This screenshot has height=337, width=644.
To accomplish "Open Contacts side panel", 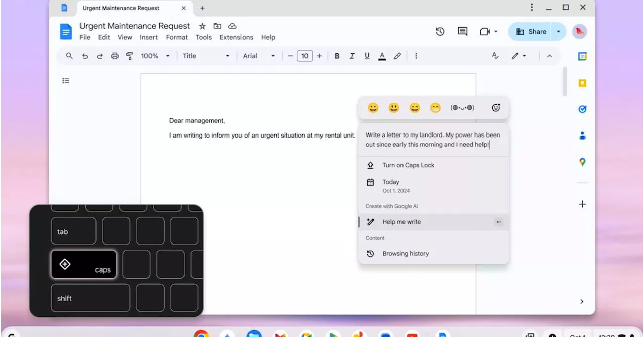I will tap(582, 136).
